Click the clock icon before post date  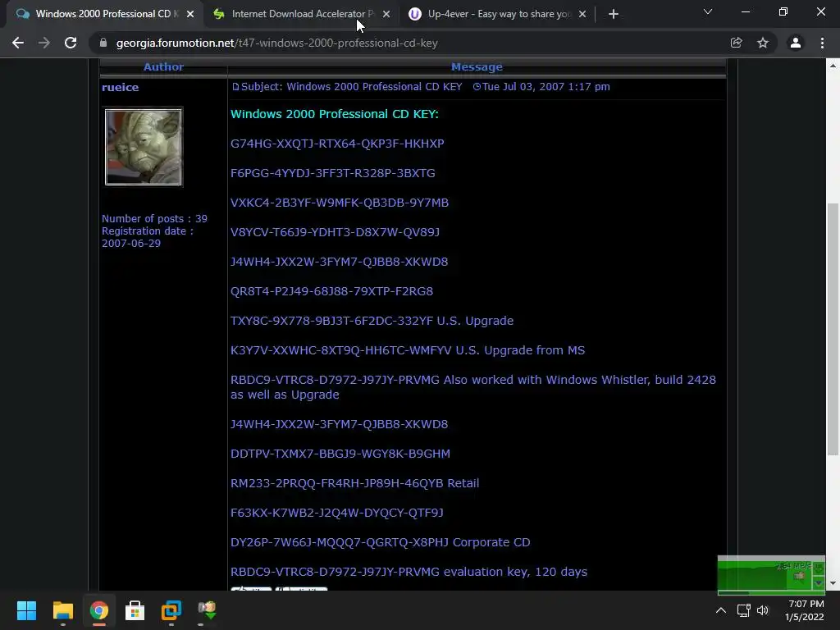coord(477,87)
